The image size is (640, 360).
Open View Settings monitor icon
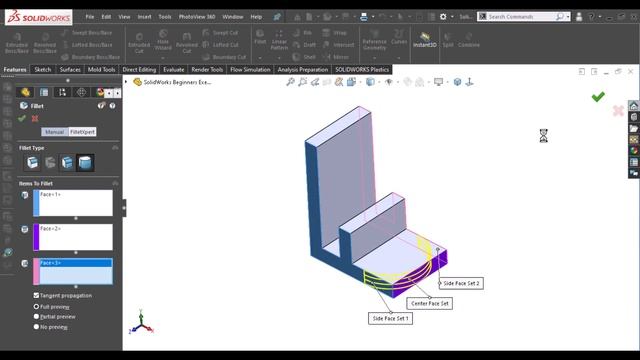438,82
